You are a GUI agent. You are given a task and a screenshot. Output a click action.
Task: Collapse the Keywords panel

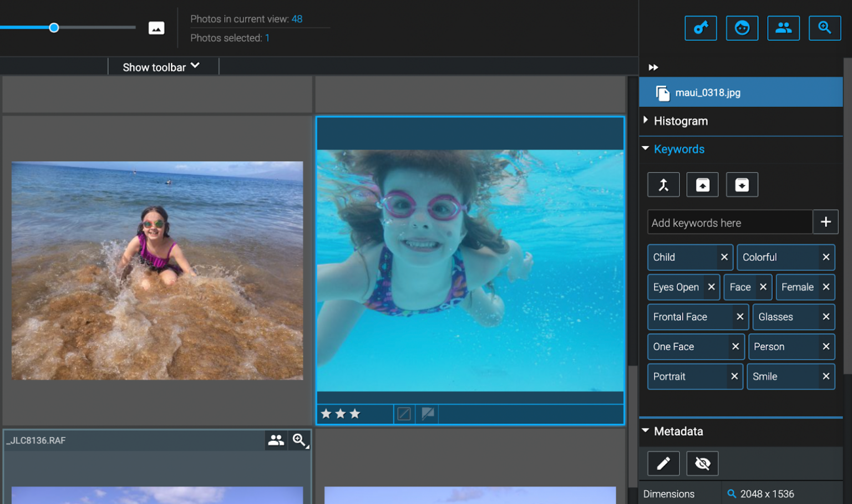coord(645,149)
